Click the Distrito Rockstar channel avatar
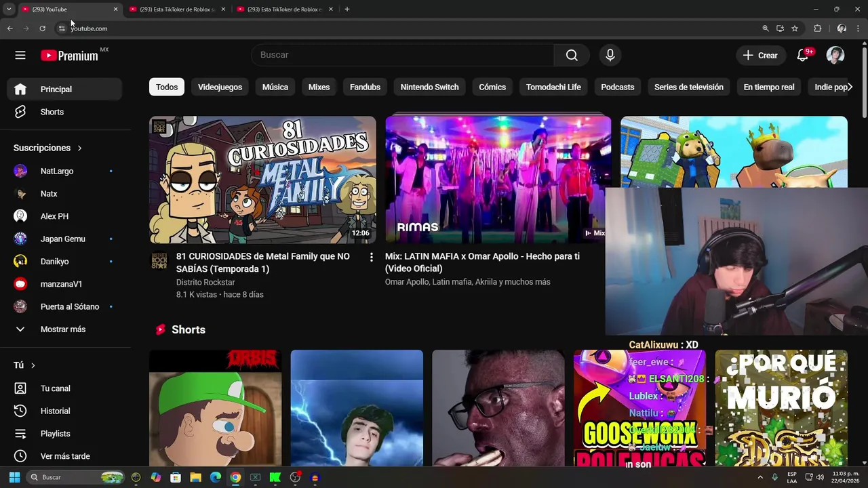Image resolution: width=868 pixels, height=488 pixels. click(x=159, y=260)
